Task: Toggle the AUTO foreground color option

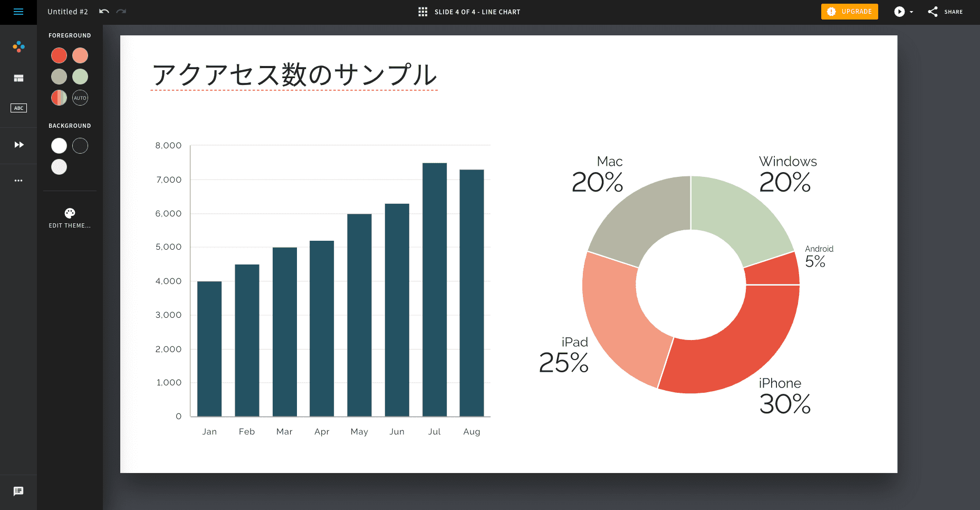Action: (x=80, y=98)
